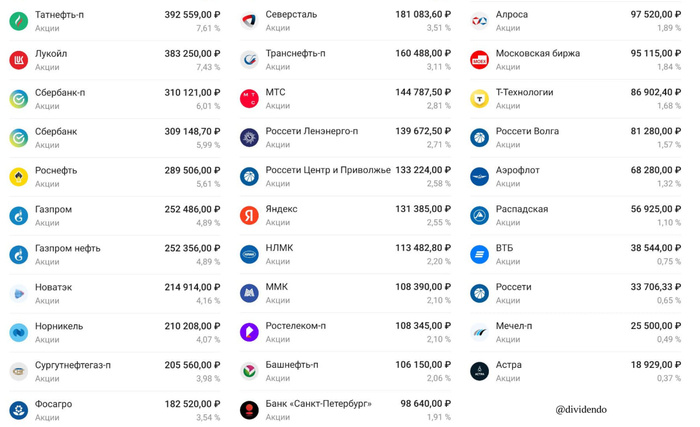Click the МТС red logo icon
Viewport: 700px width, 427px height.
point(249,98)
